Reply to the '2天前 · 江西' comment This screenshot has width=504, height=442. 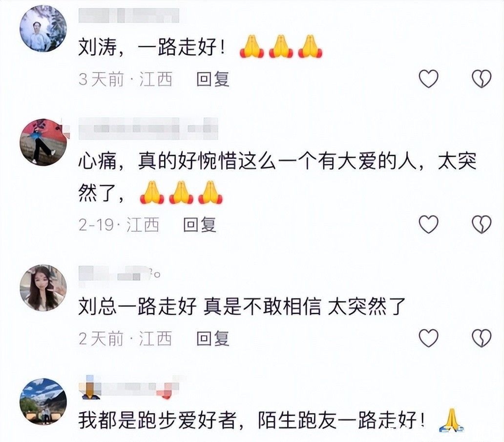point(213,338)
